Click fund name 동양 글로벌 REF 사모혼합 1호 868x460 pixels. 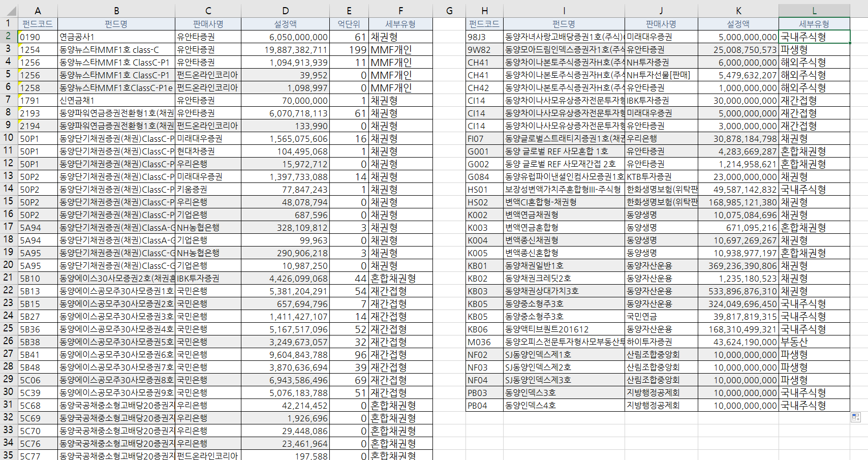(x=564, y=151)
